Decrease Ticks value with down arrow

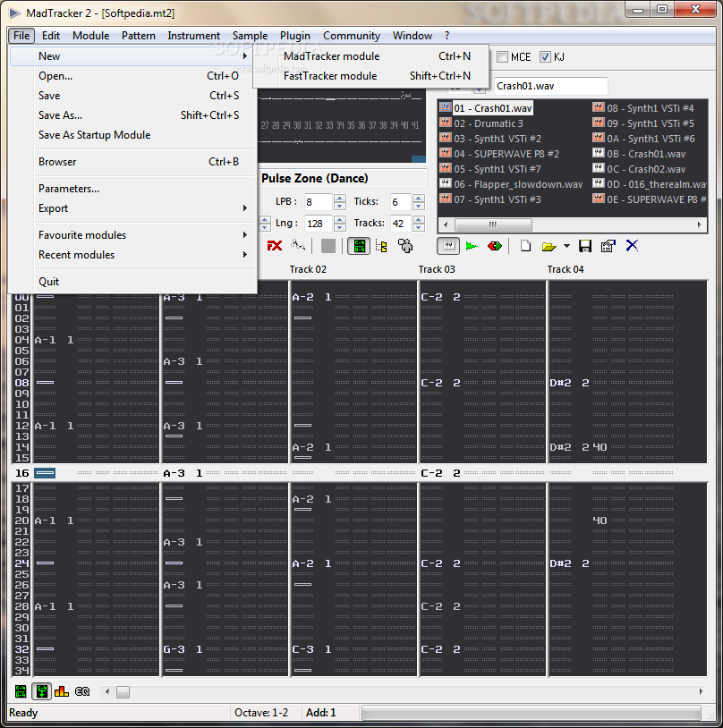[x=419, y=206]
